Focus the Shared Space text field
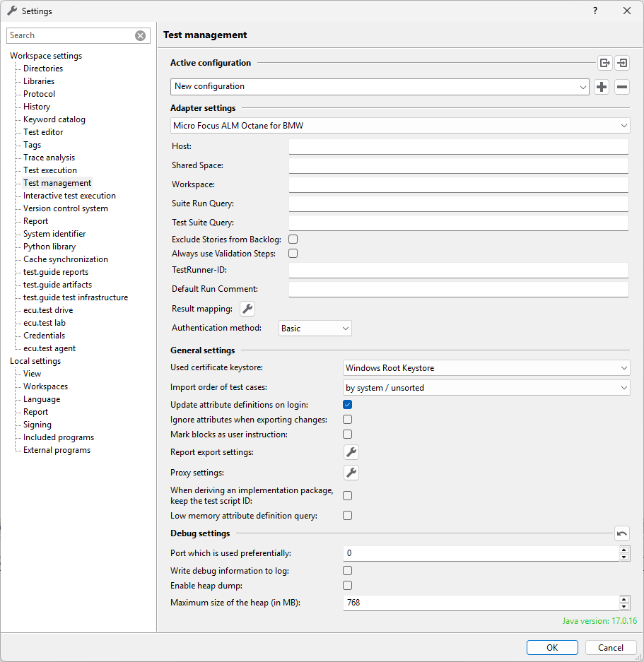 [459, 165]
